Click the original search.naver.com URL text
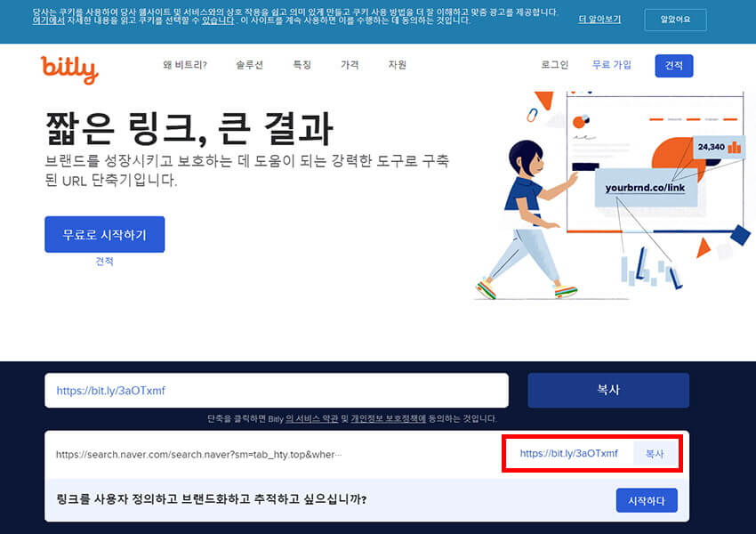This screenshot has width=756, height=534. coord(198,455)
